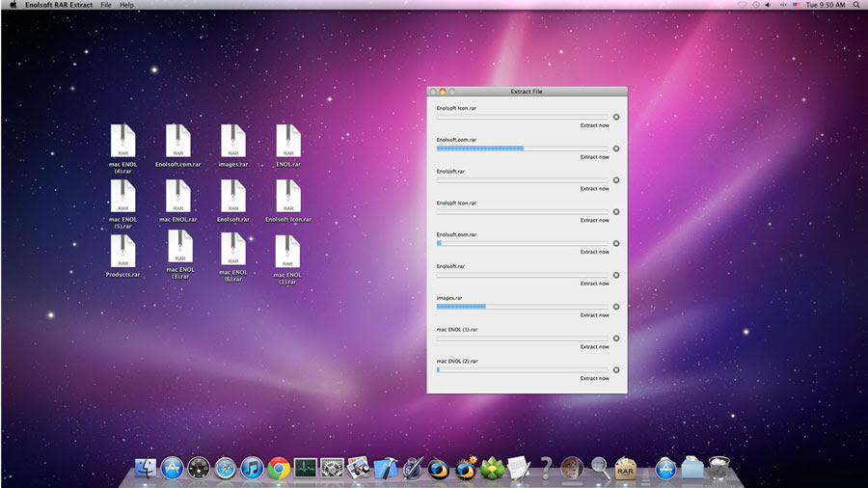The image size is (868, 488).
Task: Cancel the mac ENOL (1).rar extraction
Action: point(616,339)
